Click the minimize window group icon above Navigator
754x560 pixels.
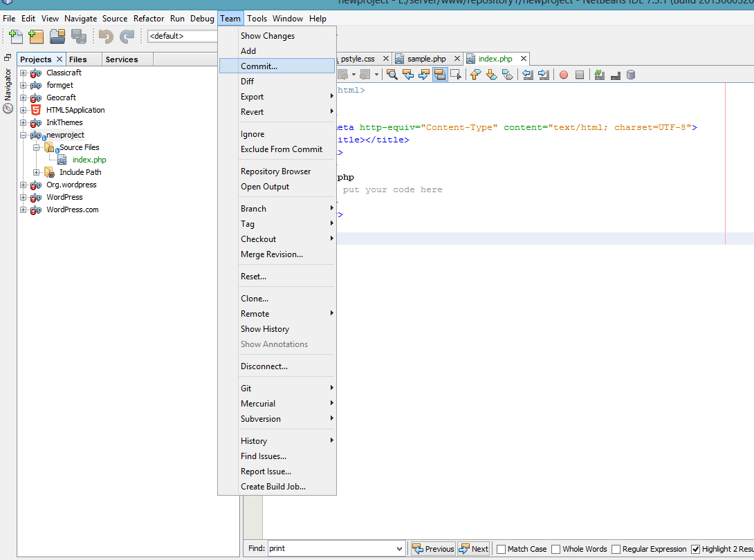click(x=8, y=57)
